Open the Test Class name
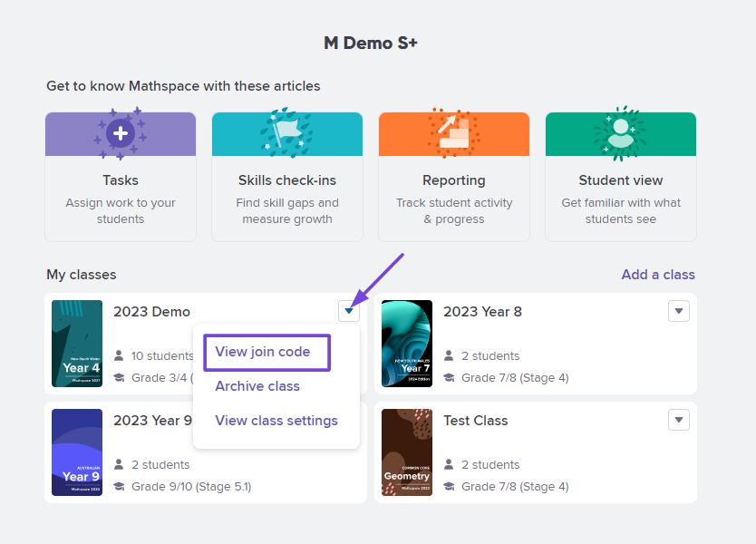 [x=475, y=421]
